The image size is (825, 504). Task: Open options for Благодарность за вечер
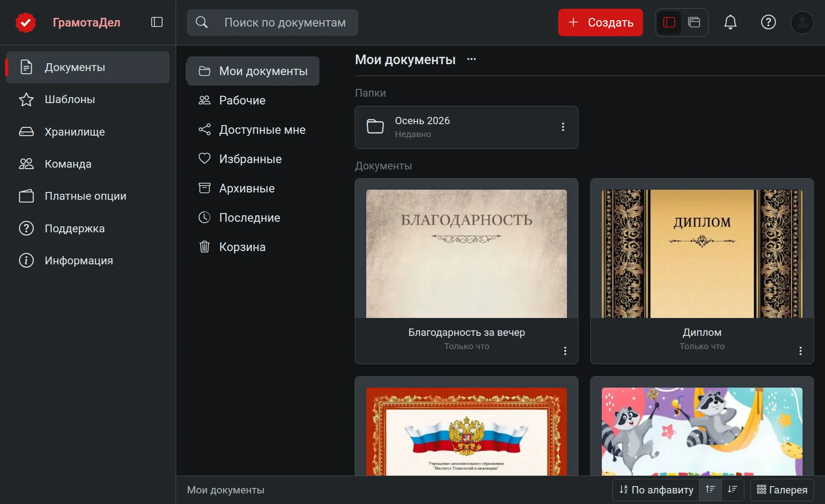click(x=565, y=351)
